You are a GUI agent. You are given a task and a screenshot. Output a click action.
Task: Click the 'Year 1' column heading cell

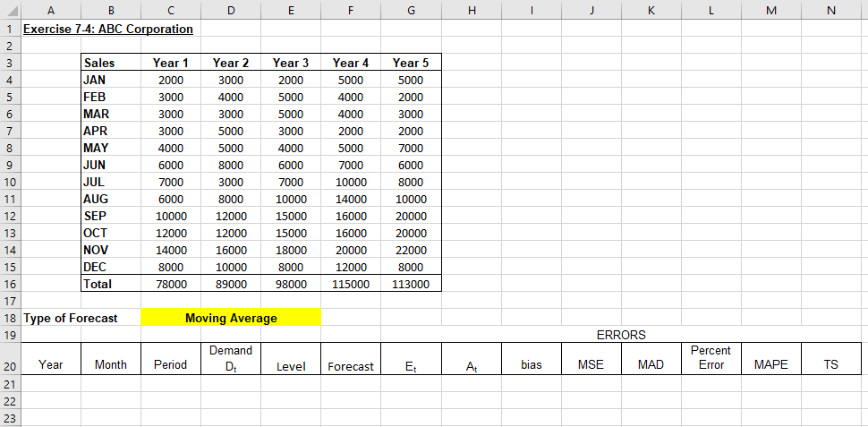171,63
